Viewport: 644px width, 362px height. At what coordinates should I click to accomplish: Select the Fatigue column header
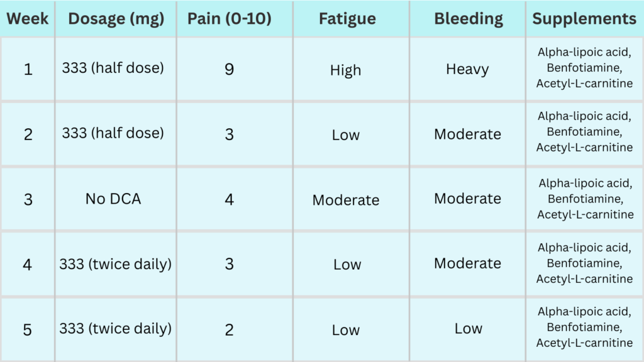coord(347,19)
